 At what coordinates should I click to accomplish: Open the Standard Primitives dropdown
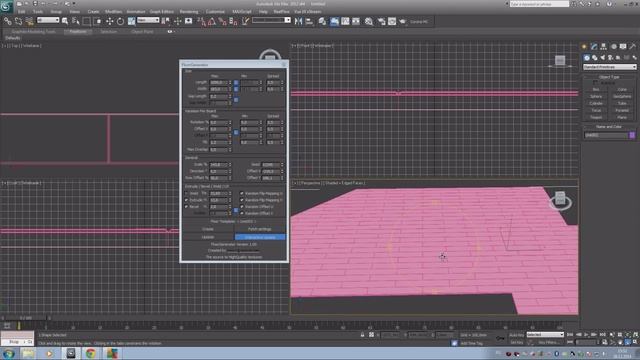tap(609, 67)
